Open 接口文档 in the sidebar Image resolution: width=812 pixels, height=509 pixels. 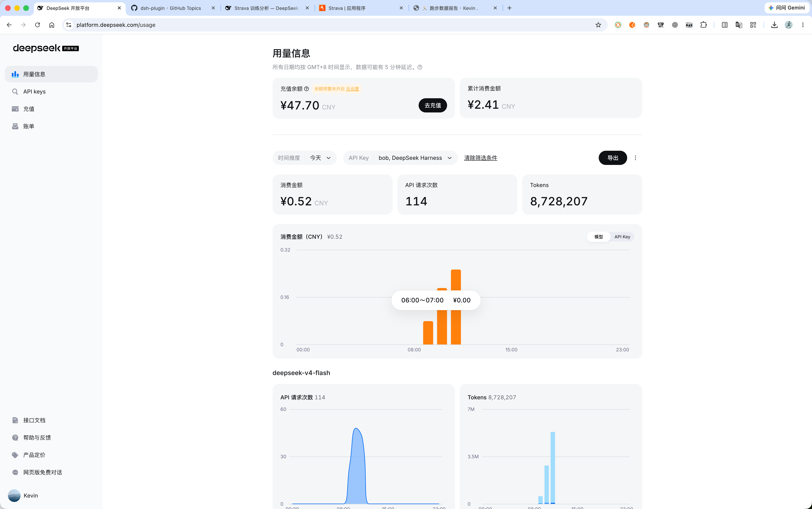[51, 420]
